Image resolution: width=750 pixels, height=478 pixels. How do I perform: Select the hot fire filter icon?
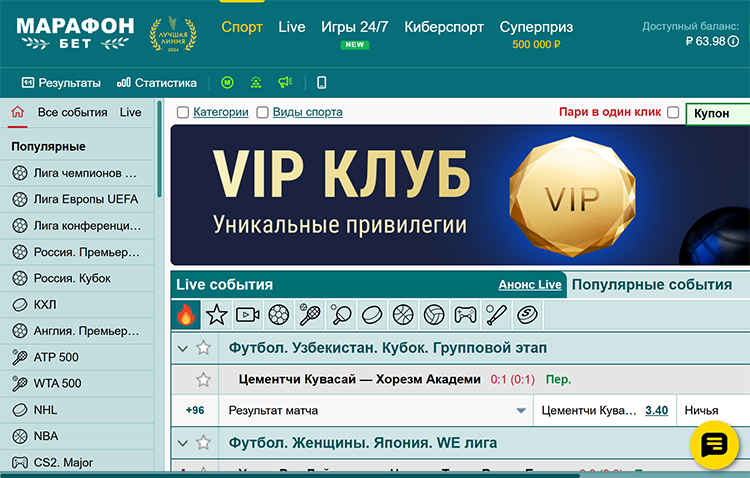(x=186, y=315)
